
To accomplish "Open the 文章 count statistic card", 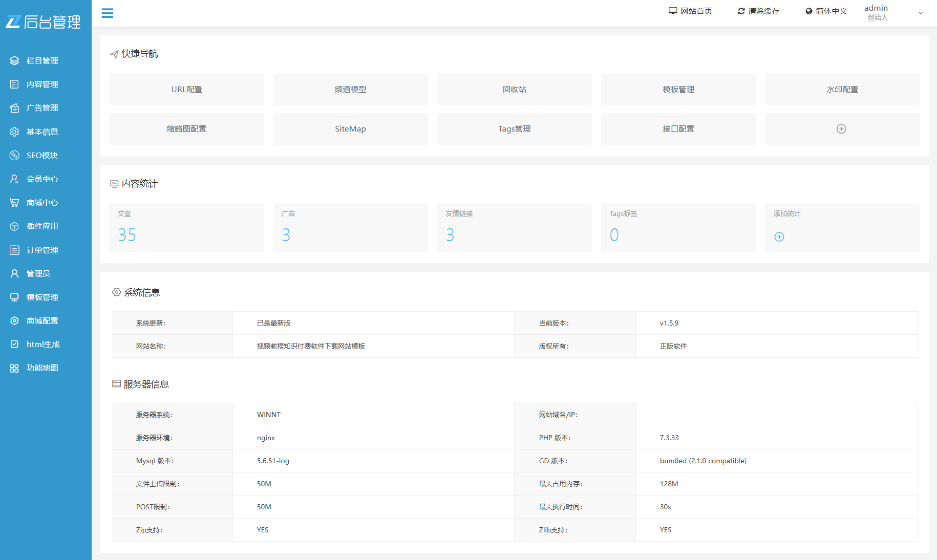I will (x=186, y=227).
